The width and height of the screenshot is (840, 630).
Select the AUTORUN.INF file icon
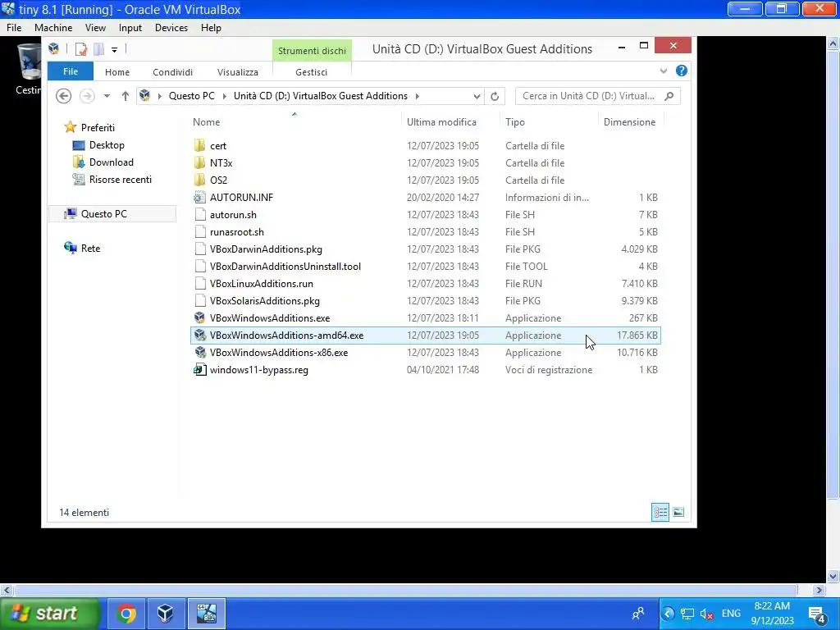pyautogui.click(x=200, y=197)
